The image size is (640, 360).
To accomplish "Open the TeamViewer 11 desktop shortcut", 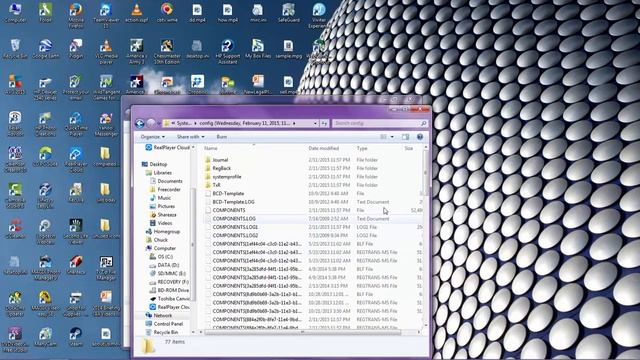I will click(106, 14).
